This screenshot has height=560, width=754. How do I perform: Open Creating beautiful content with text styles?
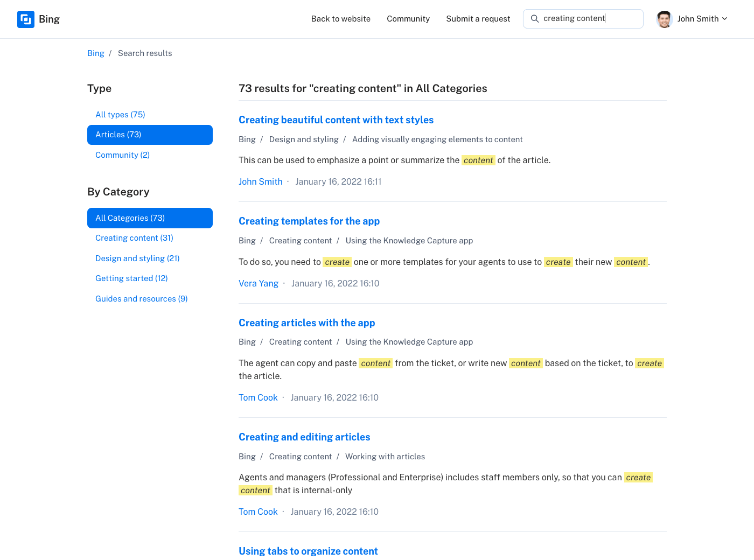[x=336, y=120]
